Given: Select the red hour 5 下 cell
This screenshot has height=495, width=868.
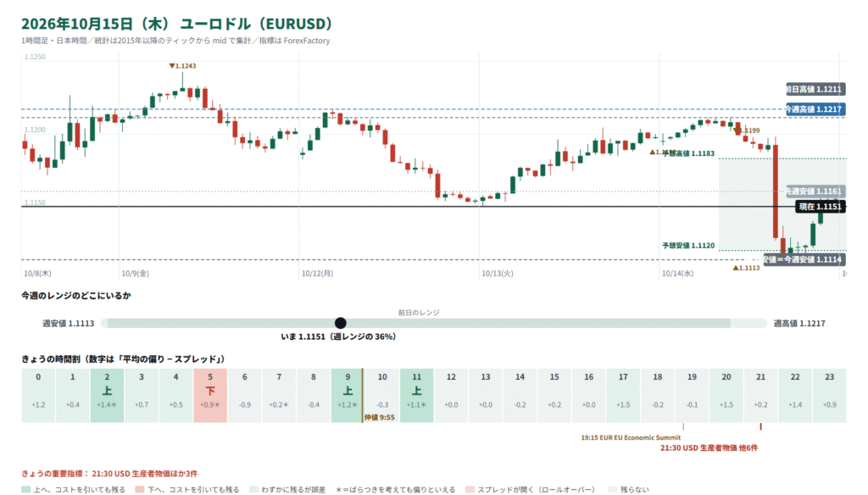Looking at the screenshot, I should pyautogui.click(x=210, y=395).
